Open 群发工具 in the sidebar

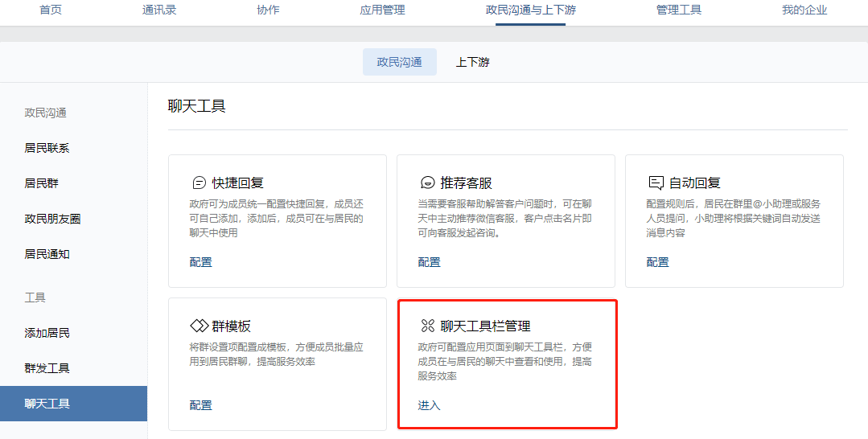pos(47,368)
